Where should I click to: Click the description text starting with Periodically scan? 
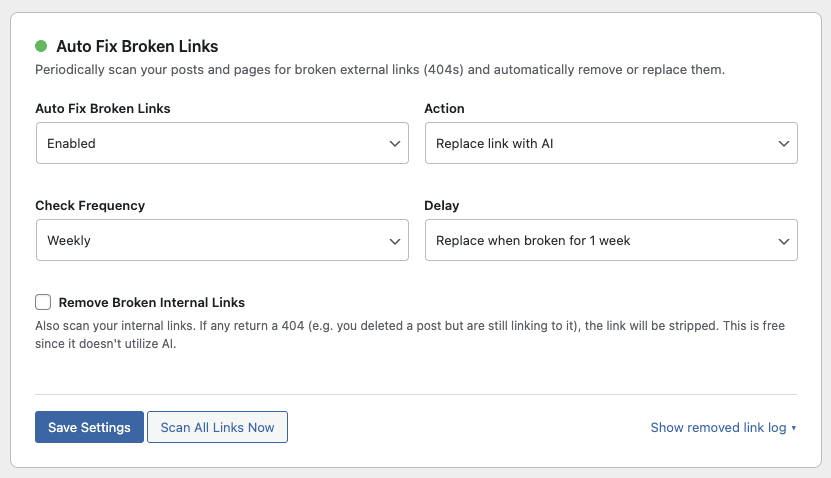(379, 70)
